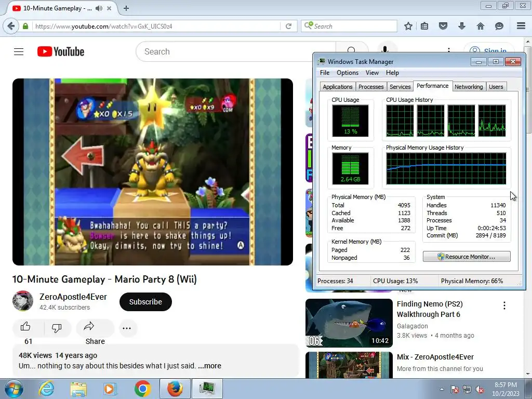
Task: Open YouTube guide hamburger menu
Action: [19, 51]
